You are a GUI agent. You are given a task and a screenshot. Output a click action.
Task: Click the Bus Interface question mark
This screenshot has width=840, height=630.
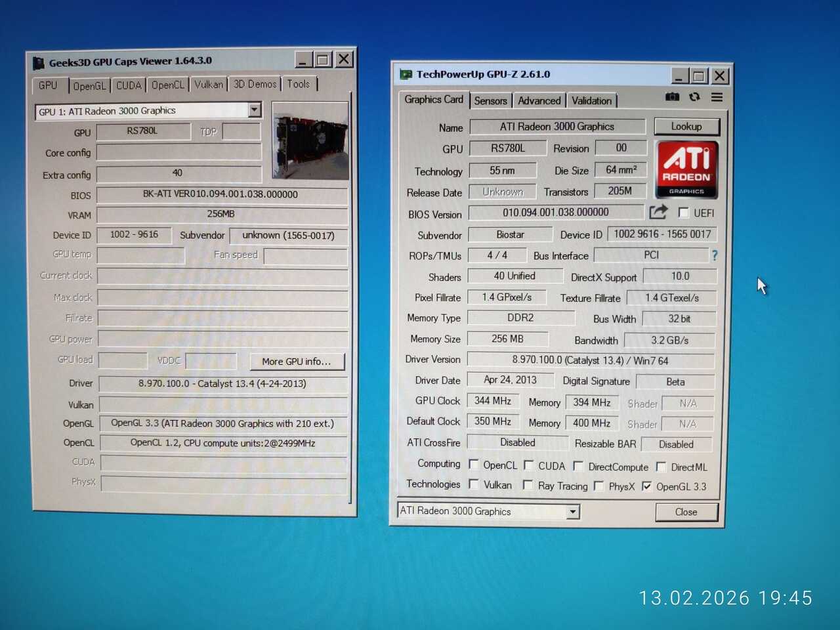[x=715, y=255]
